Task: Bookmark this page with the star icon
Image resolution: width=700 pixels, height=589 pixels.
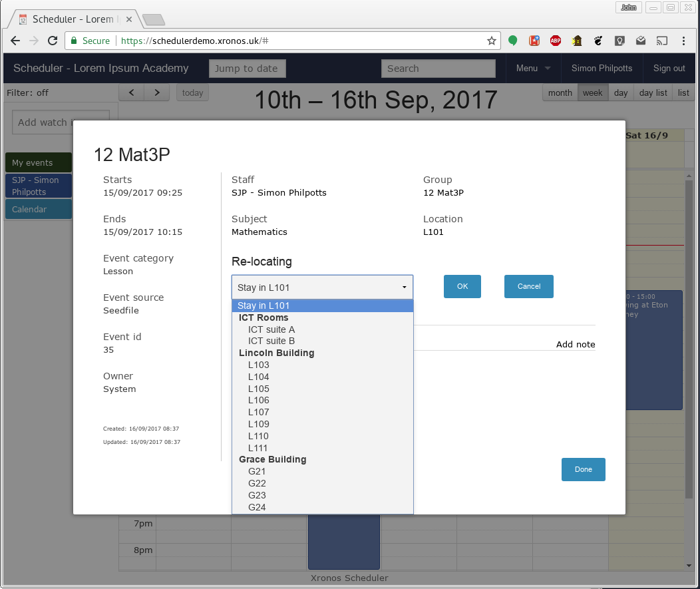Action: tap(492, 41)
